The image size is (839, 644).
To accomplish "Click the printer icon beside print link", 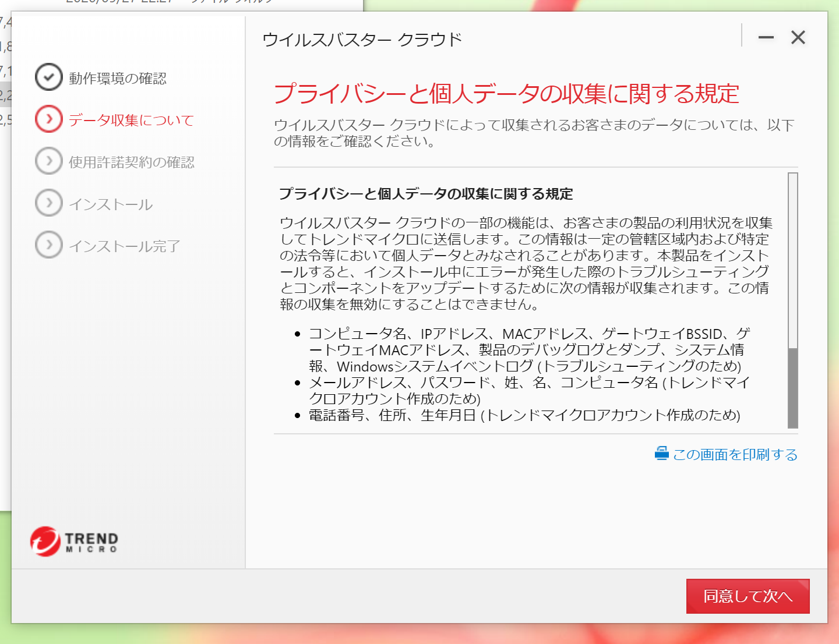I will pyautogui.click(x=661, y=453).
